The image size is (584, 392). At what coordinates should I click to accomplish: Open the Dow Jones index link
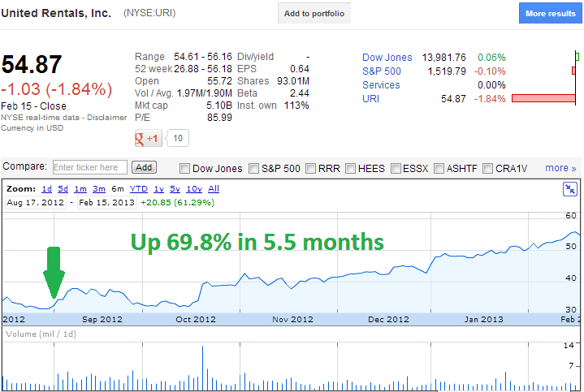387,58
